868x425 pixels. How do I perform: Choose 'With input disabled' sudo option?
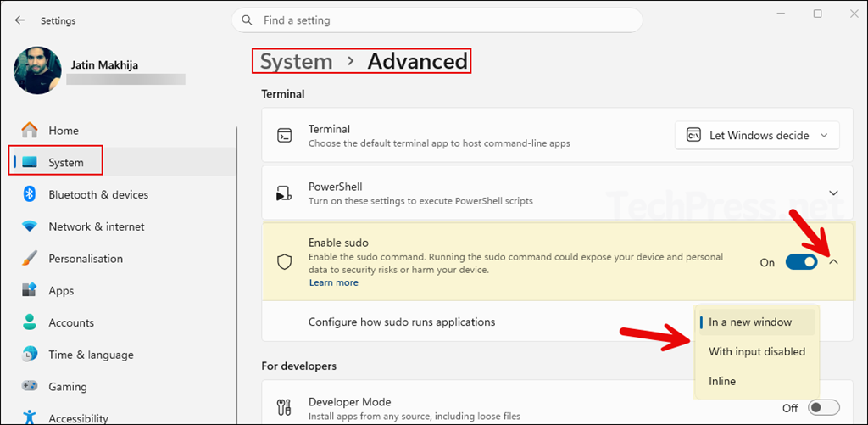[756, 351]
